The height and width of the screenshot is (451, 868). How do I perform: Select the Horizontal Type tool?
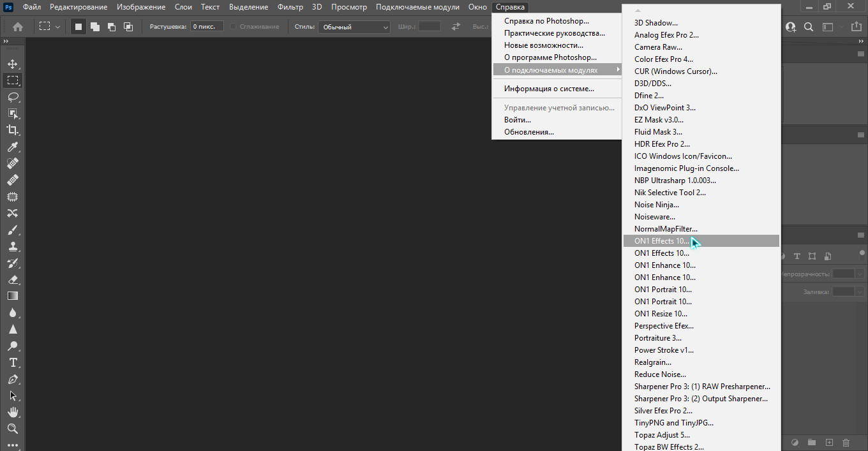(x=13, y=362)
